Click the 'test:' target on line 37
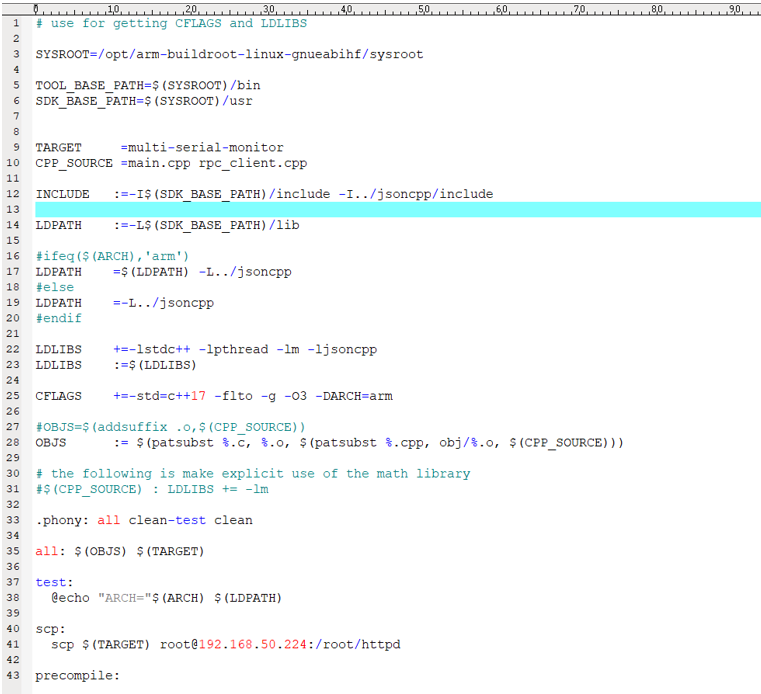The height and width of the screenshot is (694, 761). [x=54, y=582]
